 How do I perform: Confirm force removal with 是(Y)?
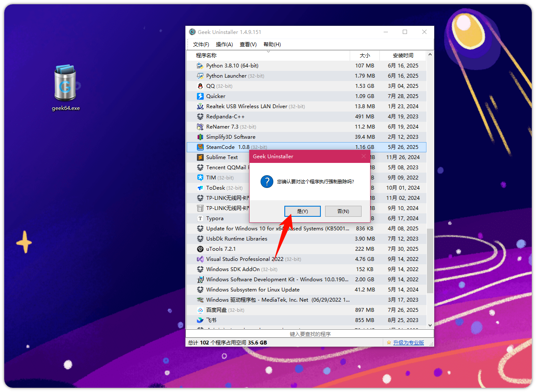[302, 211]
